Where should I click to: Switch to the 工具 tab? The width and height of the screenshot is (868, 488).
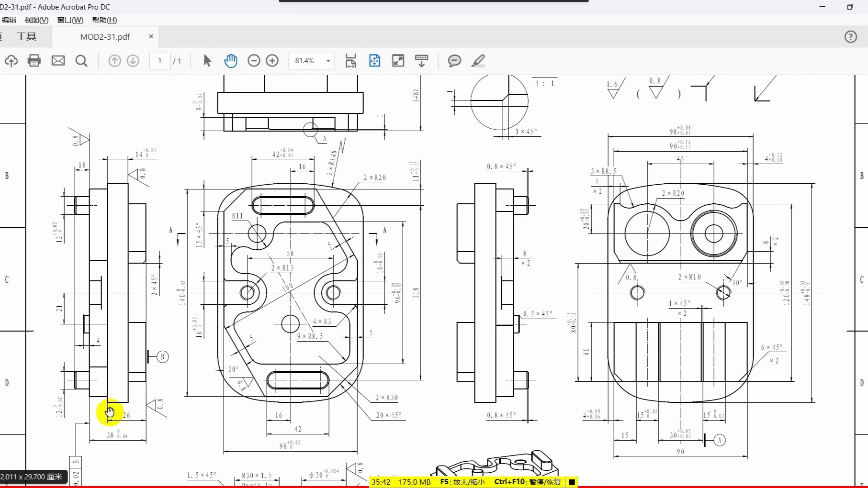[x=26, y=37]
